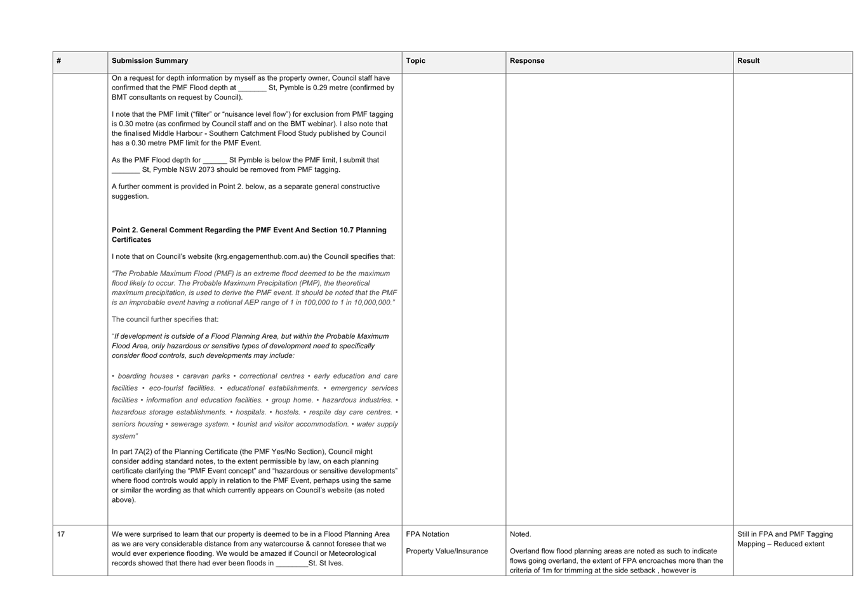
Task: Click the paragraph starting 'We were surprised to learn'
Action: 251,549
